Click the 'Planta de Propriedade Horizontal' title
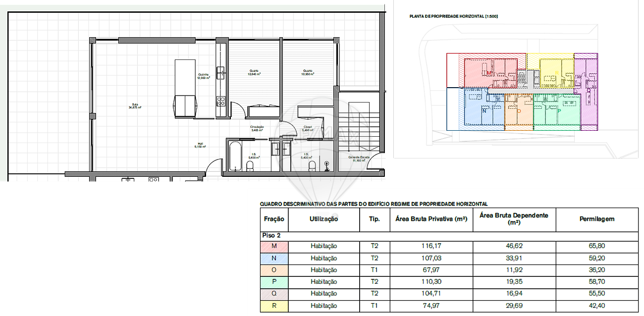The height and width of the screenshot is (316, 644). coord(453,17)
